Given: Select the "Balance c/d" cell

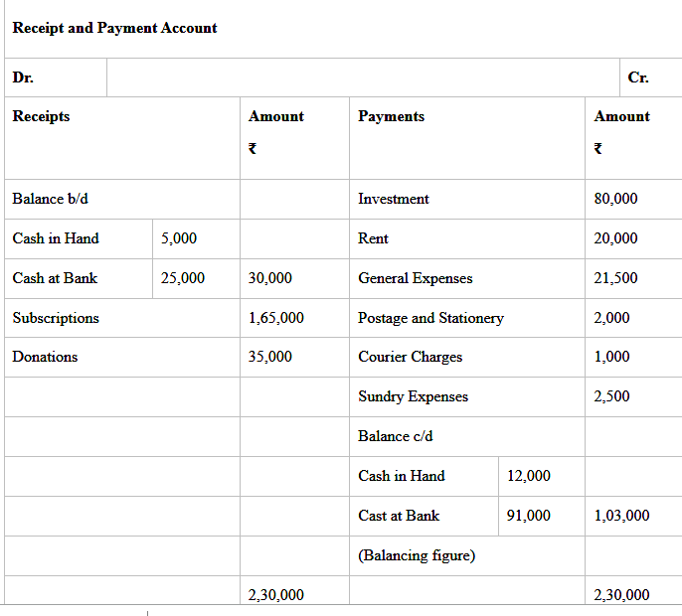Looking at the screenshot, I should tap(396, 436).
